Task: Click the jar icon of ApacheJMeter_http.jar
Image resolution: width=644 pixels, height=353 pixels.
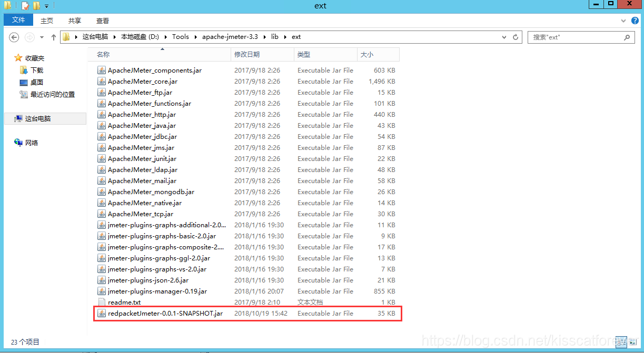Action: 102,114
